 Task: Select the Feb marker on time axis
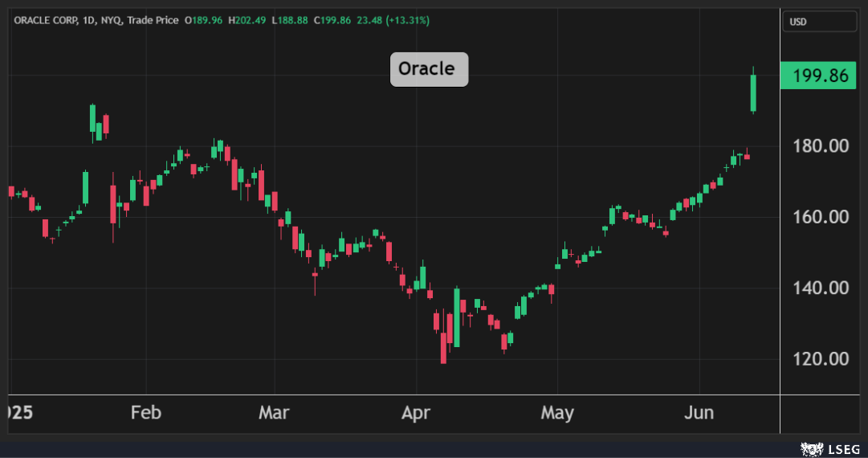[x=146, y=413]
